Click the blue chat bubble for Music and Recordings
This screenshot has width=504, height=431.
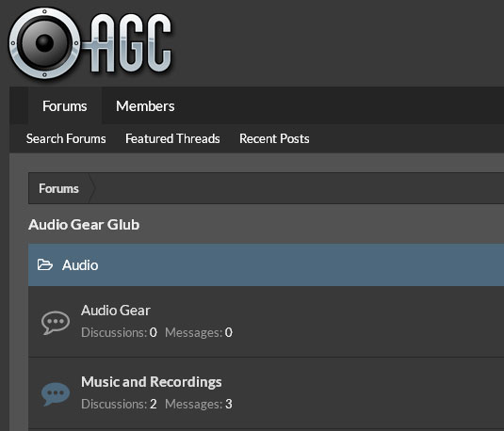tap(56, 393)
